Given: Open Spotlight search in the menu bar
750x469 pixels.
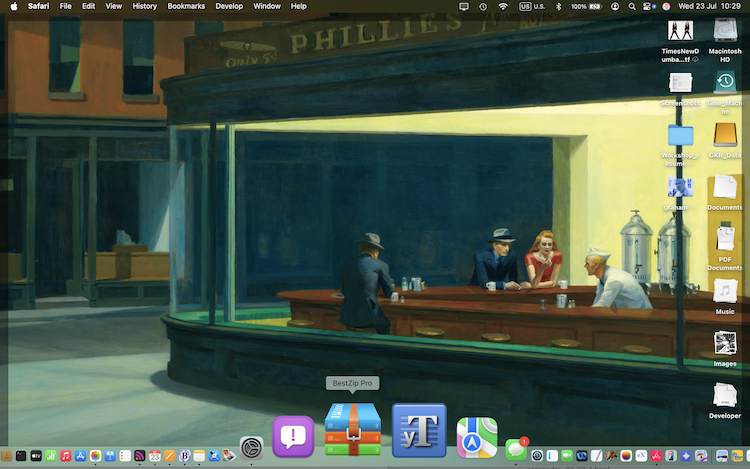Looking at the screenshot, I should [632, 6].
